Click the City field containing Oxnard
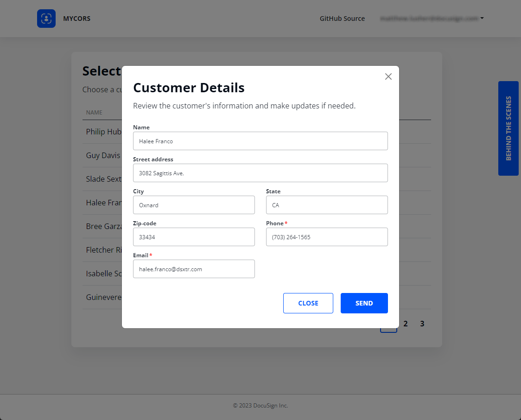 click(x=194, y=205)
